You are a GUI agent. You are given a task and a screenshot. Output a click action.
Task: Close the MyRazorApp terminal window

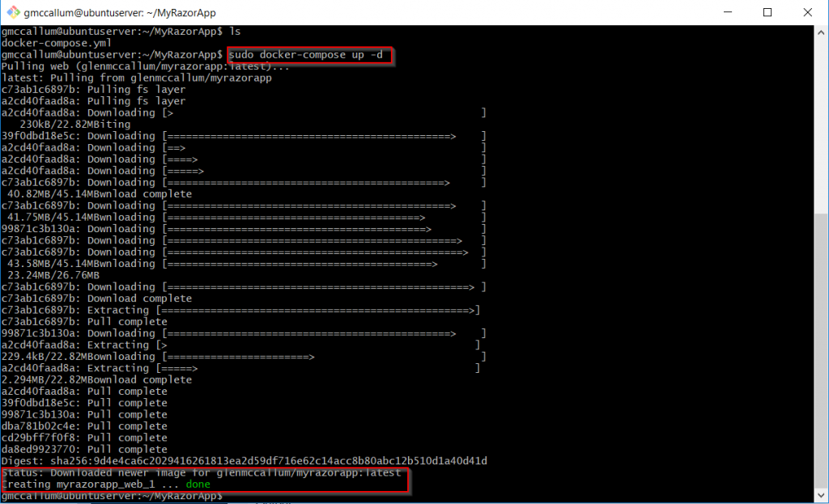pyautogui.click(x=807, y=12)
